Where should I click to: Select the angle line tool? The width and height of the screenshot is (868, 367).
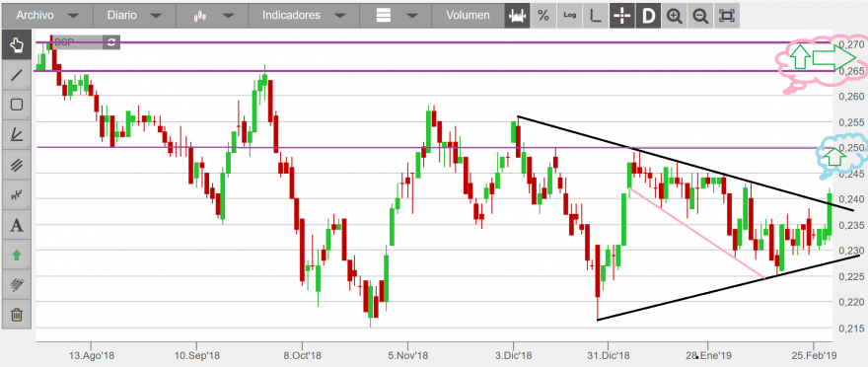tap(17, 135)
